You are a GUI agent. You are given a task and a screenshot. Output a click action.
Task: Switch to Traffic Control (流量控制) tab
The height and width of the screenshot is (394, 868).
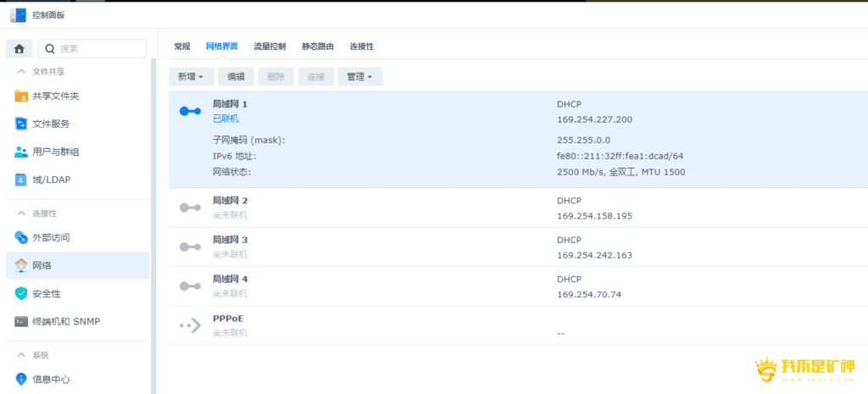click(x=270, y=47)
